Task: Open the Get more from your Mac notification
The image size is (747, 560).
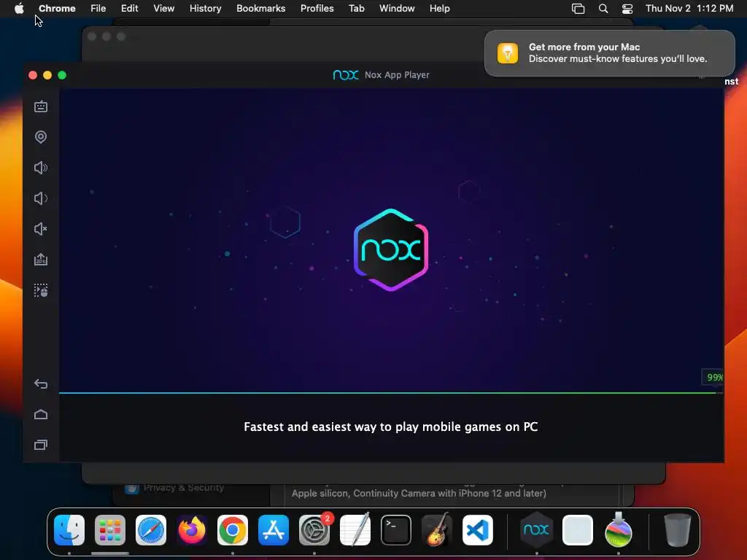Action: click(x=609, y=52)
